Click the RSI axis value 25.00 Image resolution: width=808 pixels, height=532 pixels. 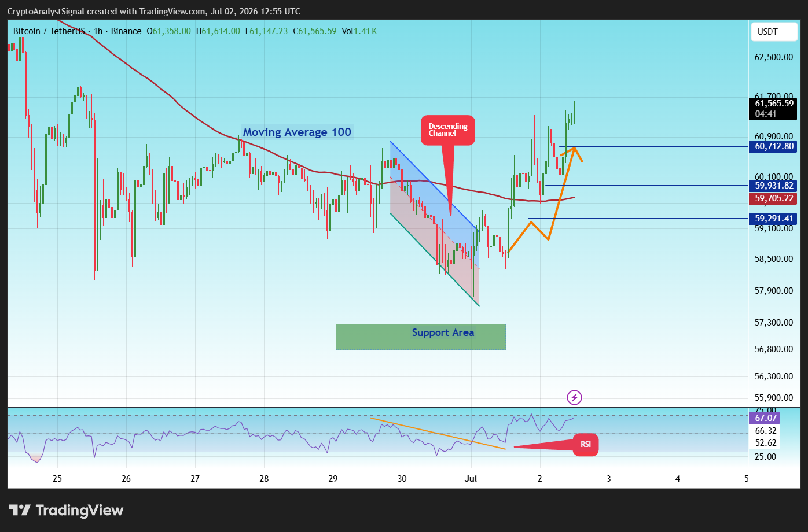pyautogui.click(x=765, y=457)
